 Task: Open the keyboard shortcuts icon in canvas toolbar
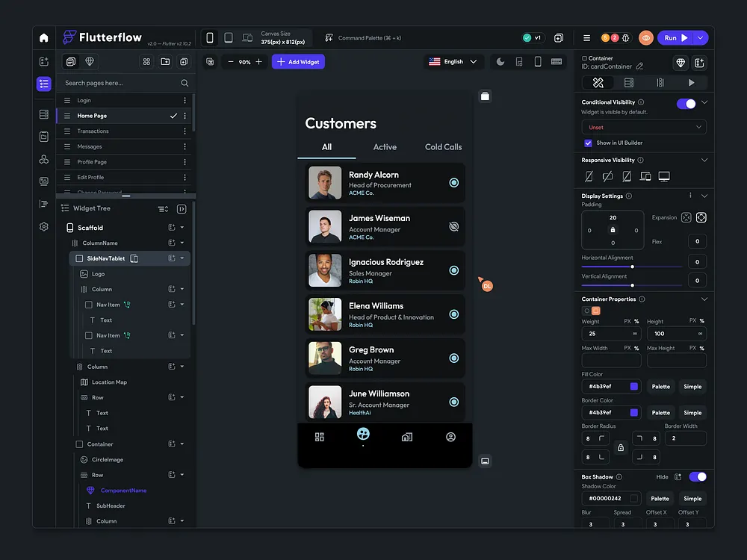(557, 60)
